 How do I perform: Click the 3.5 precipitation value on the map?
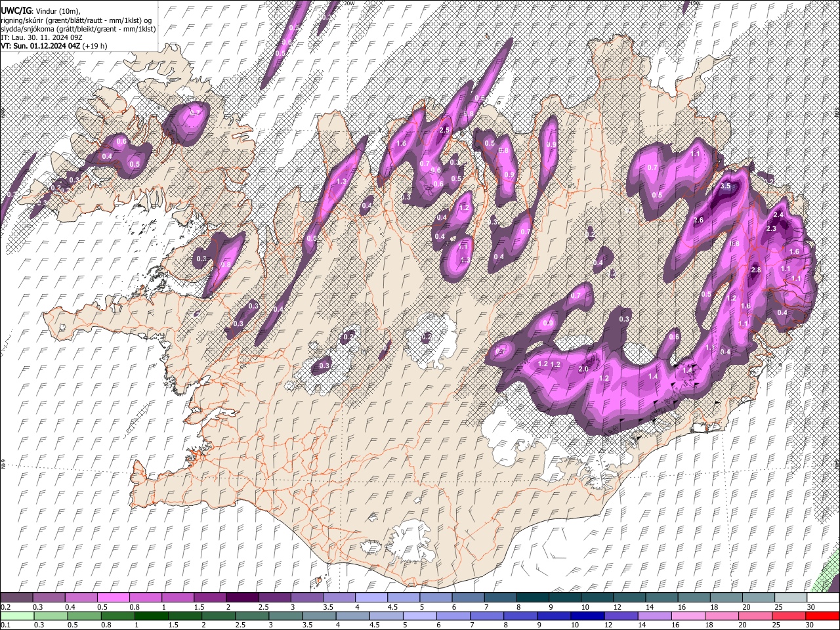(x=725, y=186)
